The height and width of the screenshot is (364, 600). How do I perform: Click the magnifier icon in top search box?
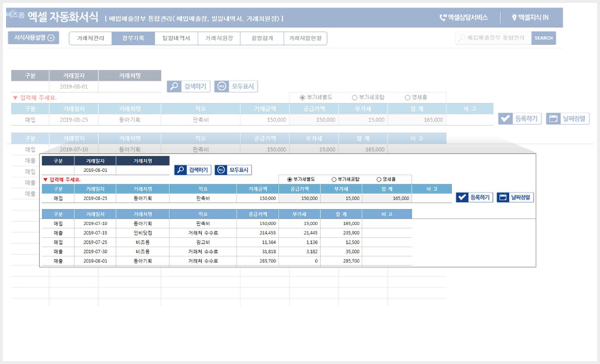[x=462, y=38]
